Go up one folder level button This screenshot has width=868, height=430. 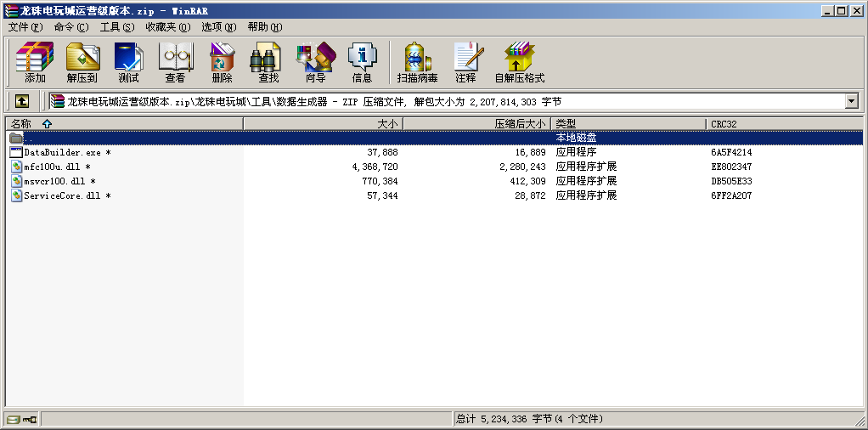click(x=22, y=101)
